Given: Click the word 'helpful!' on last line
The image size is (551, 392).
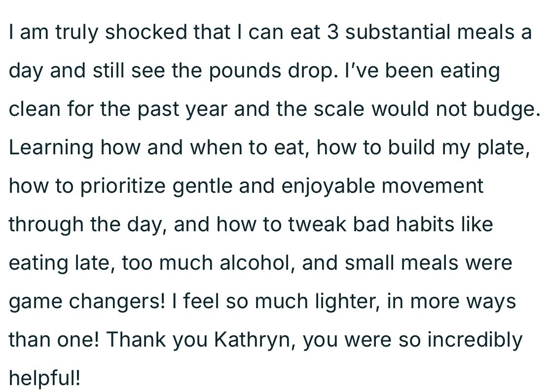Looking at the screenshot, I should [44, 378].
